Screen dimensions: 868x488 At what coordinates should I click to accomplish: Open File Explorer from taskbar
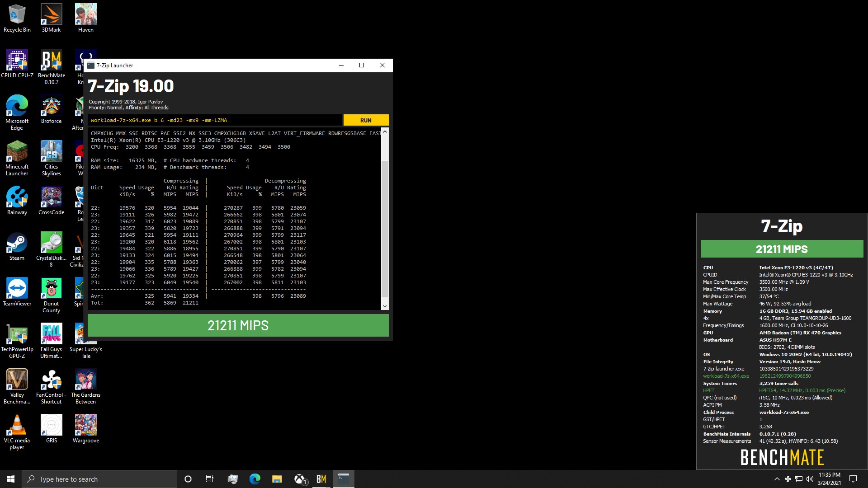tap(277, 479)
